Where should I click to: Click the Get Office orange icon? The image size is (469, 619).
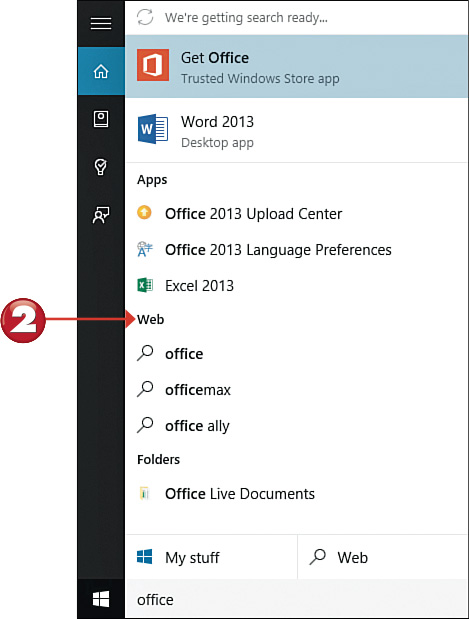point(153,65)
